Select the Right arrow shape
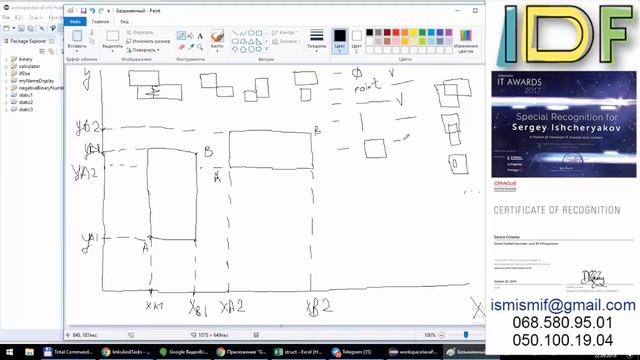Viewport: 640px width, 360px height. pyautogui.click(x=259, y=49)
